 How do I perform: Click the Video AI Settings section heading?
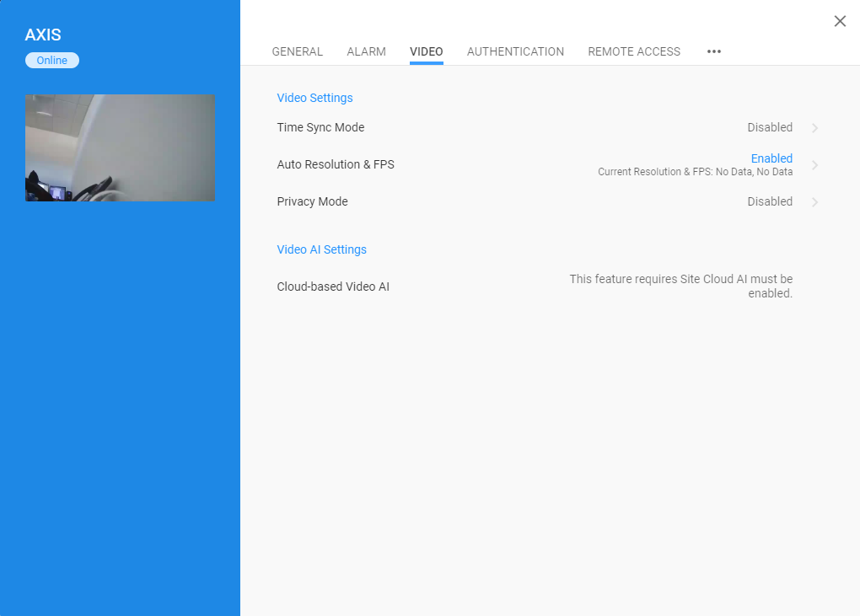321,249
